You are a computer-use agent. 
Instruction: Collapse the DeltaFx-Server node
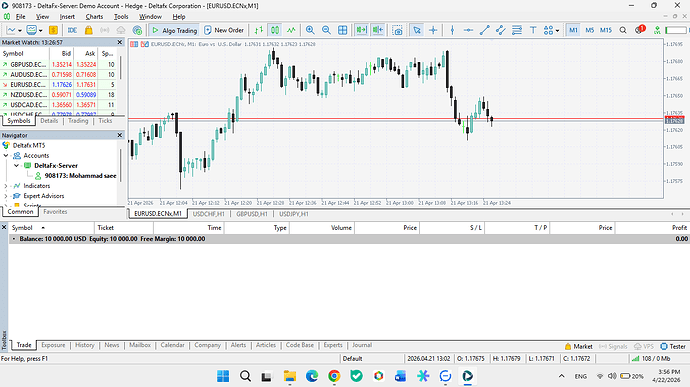pos(17,166)
